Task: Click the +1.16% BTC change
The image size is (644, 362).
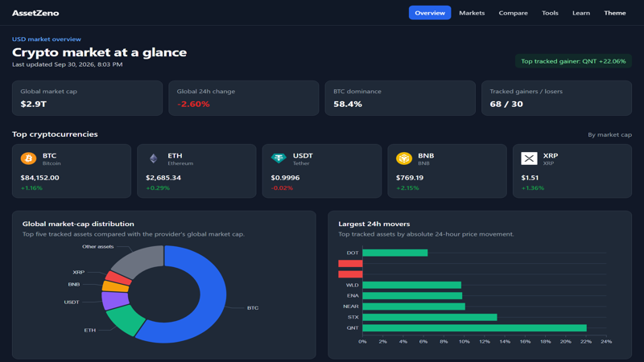Action: point(31,188)
